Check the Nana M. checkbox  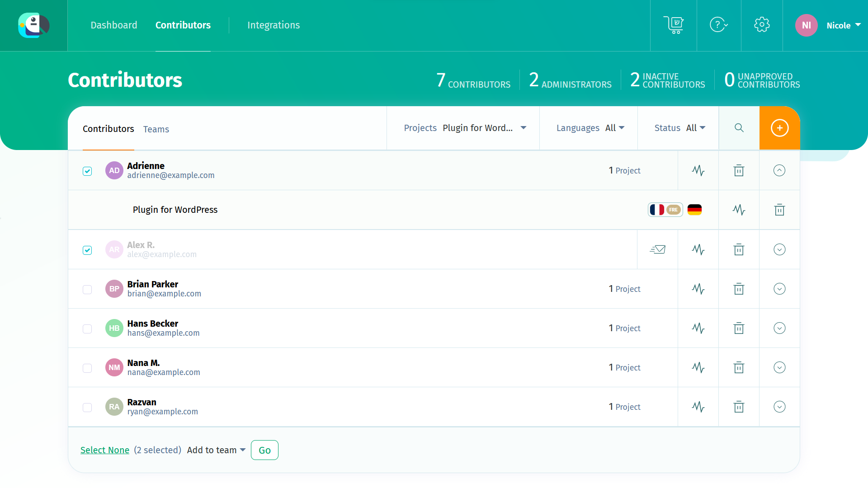pos(87,368)
